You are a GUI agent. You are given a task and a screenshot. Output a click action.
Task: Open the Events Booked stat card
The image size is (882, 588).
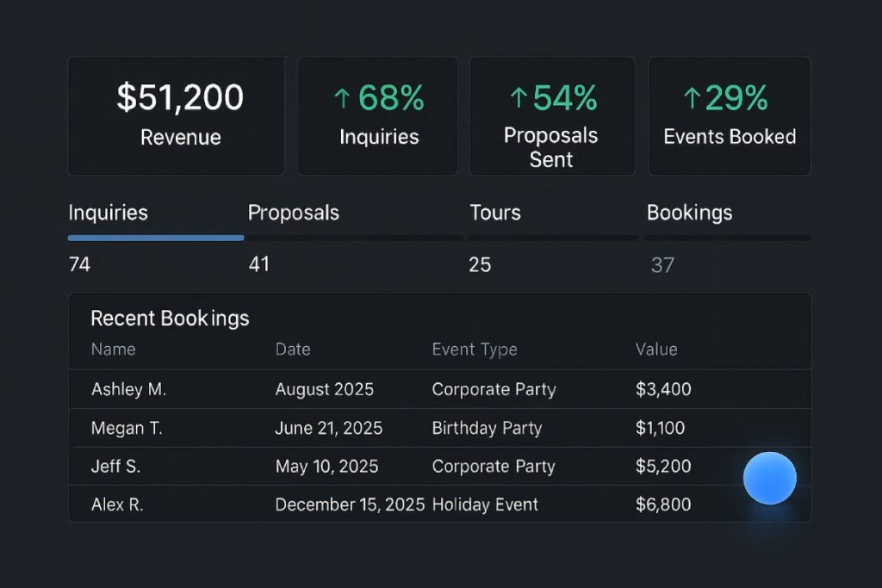click(x=730, y=116)
